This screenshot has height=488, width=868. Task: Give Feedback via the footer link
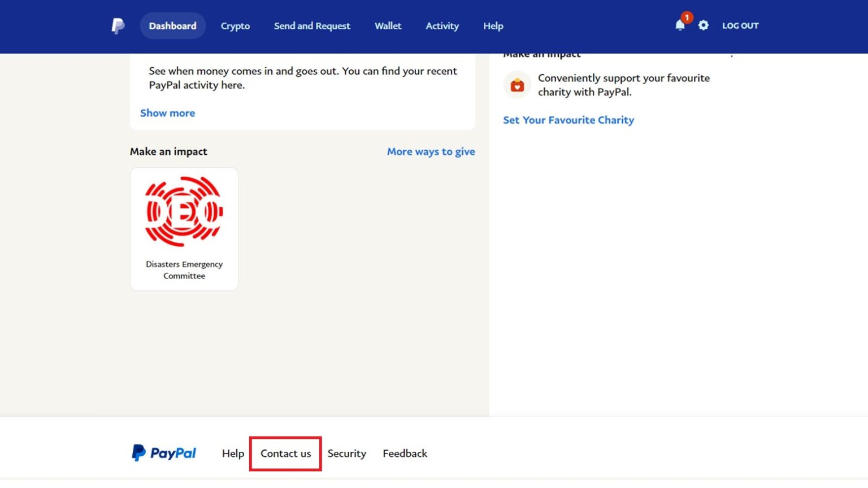pos(405,453)
